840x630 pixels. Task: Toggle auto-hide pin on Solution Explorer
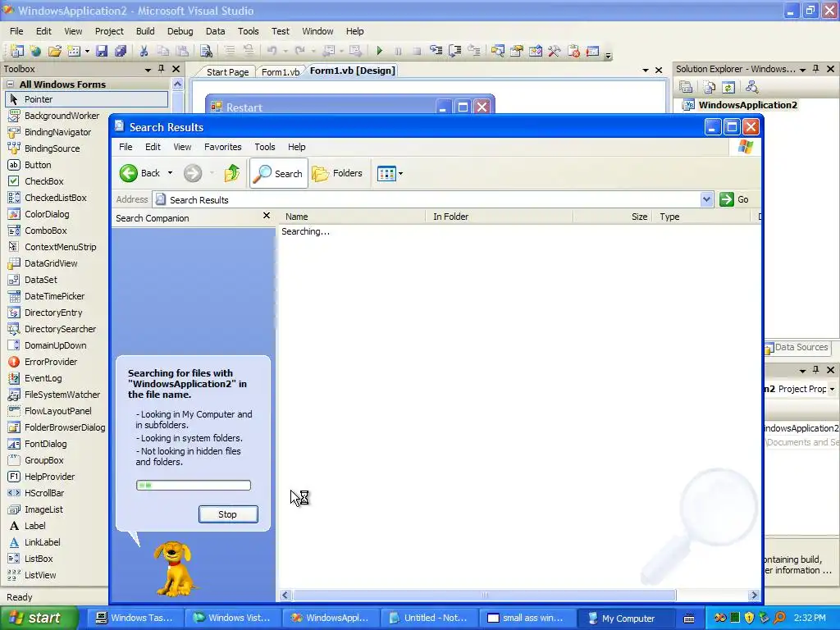click(x=816, y=69)
